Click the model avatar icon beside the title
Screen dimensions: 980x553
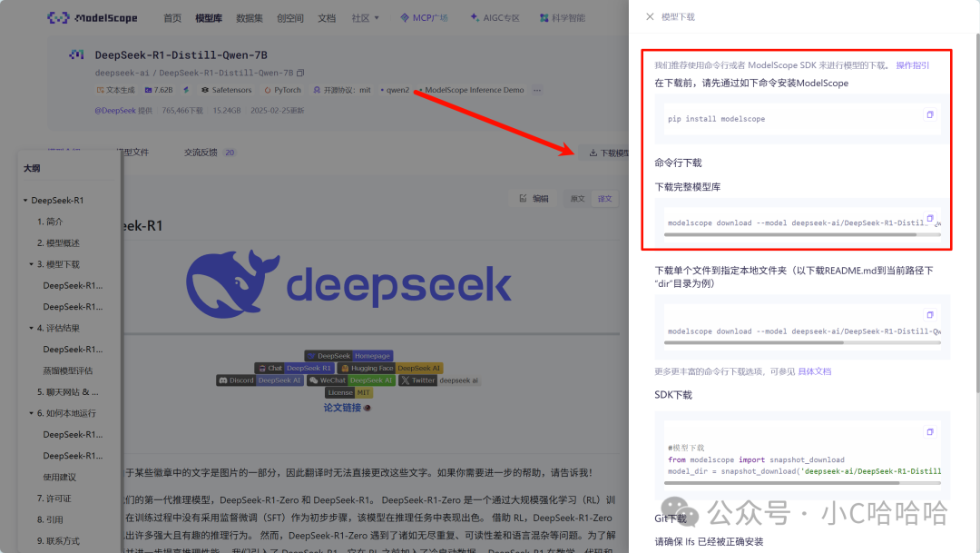[x=77, y=55]
